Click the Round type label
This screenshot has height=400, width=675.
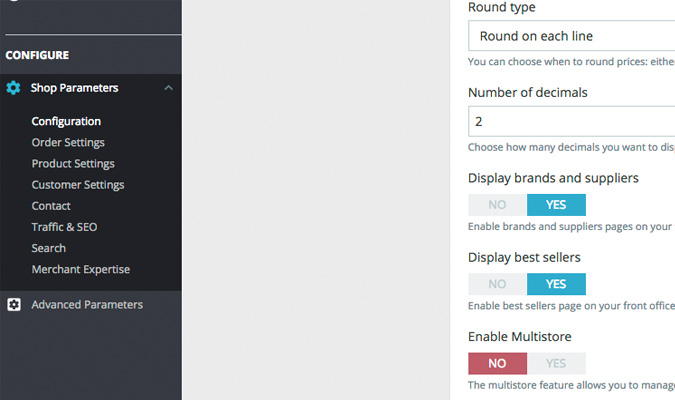coord(502,7)
